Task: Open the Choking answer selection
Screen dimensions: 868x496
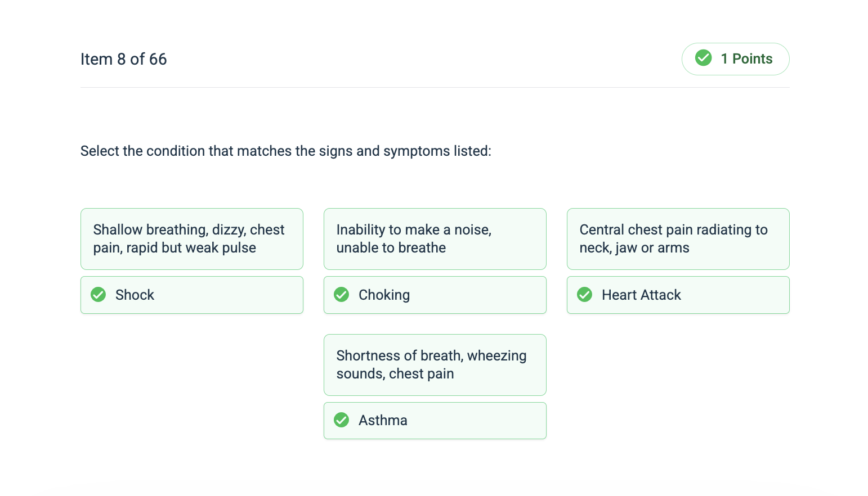Action: [435, 295]
